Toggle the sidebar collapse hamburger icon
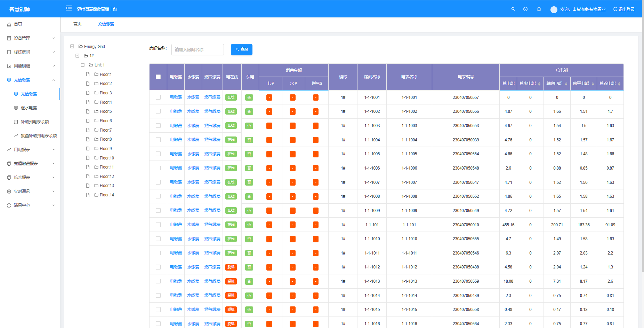This screenshot has width=644, height=328. tap(69, 8)
